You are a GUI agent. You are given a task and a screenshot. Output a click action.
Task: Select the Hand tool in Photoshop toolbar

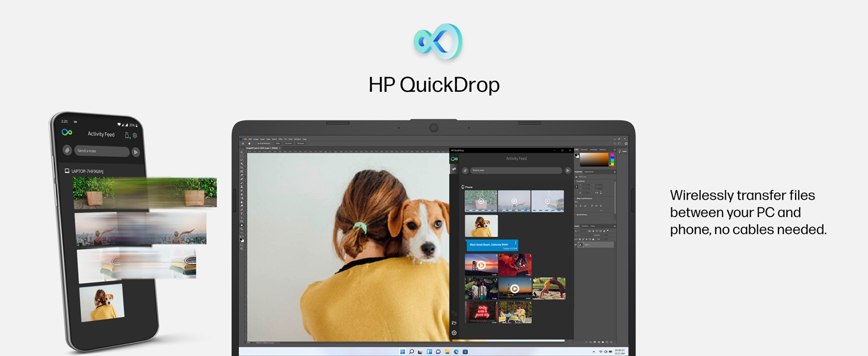(x=242, y=225)
